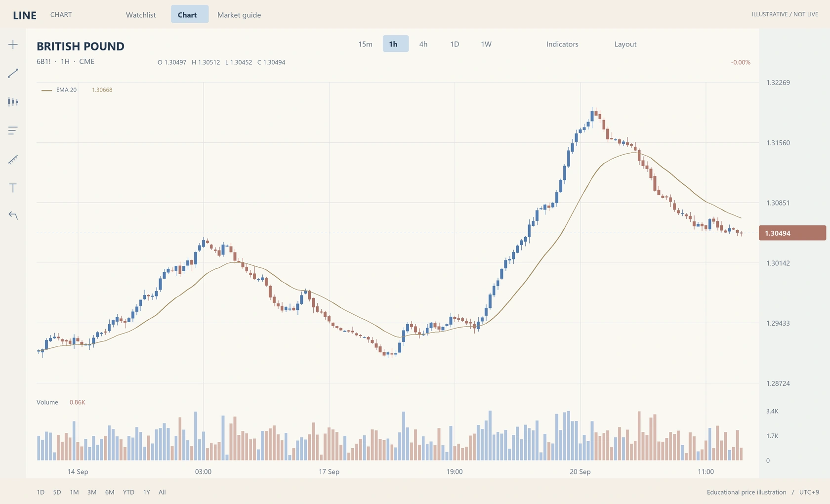Switch to the 15m interval
The image size is (830, 504).
pos(365,44)
